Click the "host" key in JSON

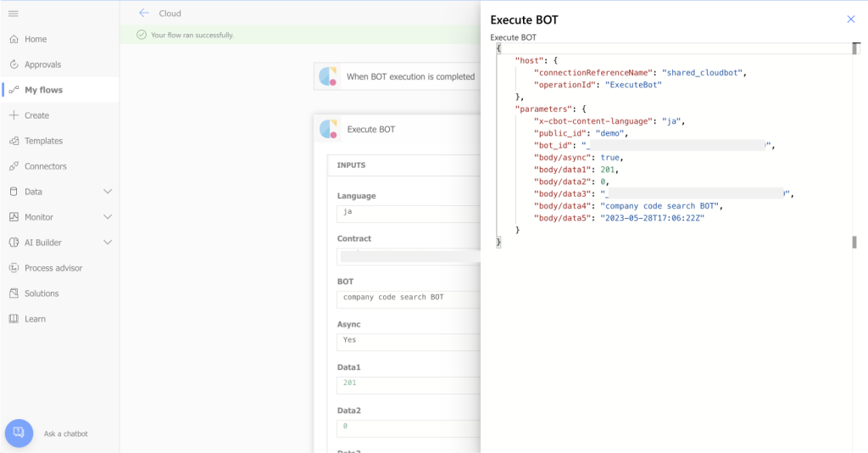tap(529, 60)
